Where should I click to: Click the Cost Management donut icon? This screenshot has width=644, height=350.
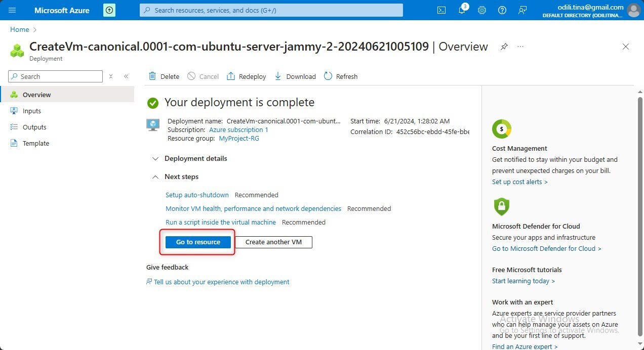(502, 129)
